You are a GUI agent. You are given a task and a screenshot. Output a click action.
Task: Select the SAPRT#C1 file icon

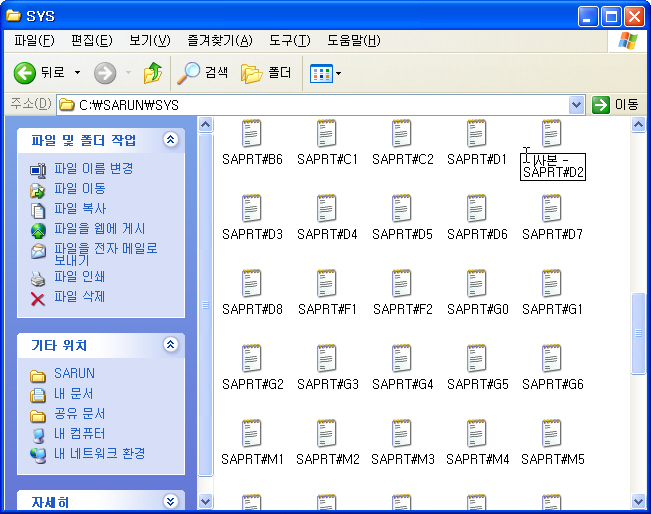[327, 133]
